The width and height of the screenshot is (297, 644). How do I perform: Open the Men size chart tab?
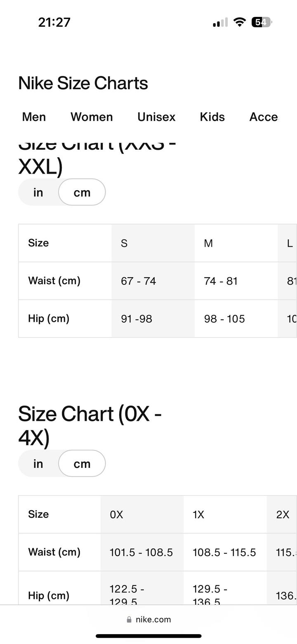tap(34, 117)
